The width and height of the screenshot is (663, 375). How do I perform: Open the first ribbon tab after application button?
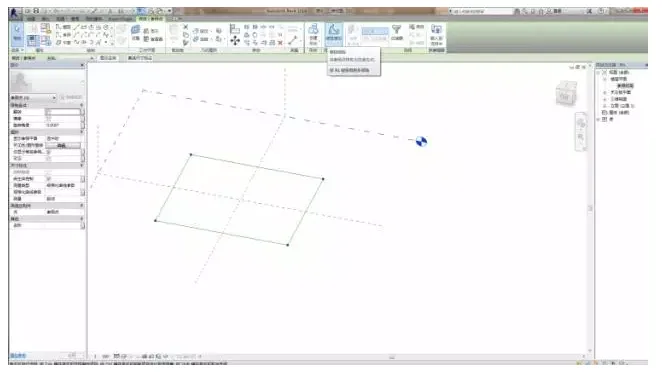click(31, 19)
